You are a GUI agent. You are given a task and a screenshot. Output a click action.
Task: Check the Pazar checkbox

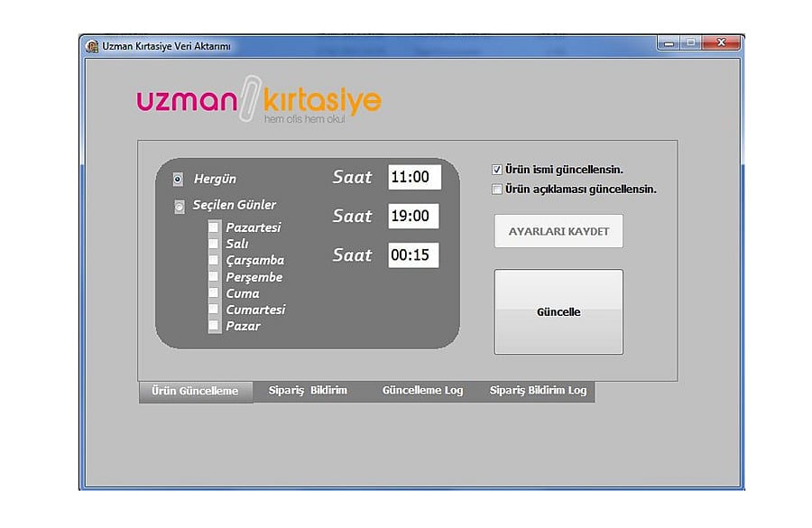click(x=213, y=326)
